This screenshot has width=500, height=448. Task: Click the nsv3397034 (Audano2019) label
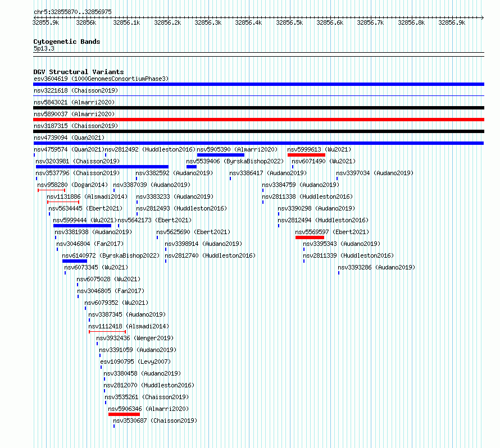point(375,173)
